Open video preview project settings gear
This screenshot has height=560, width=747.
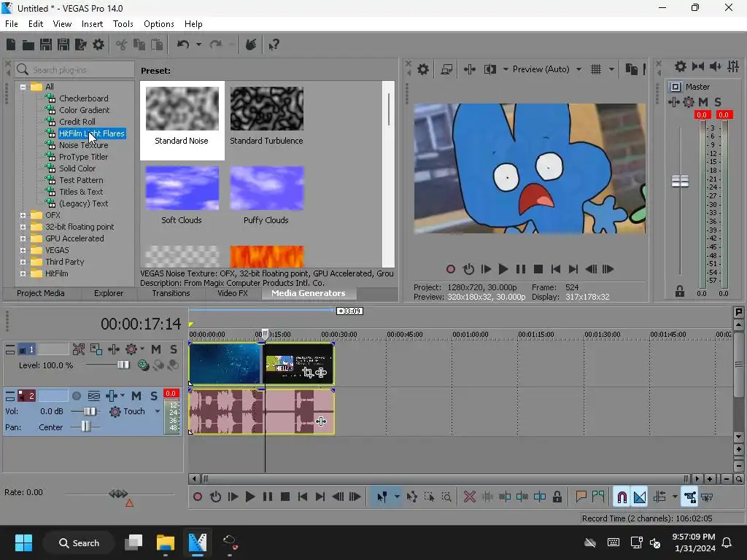(422, 69)
